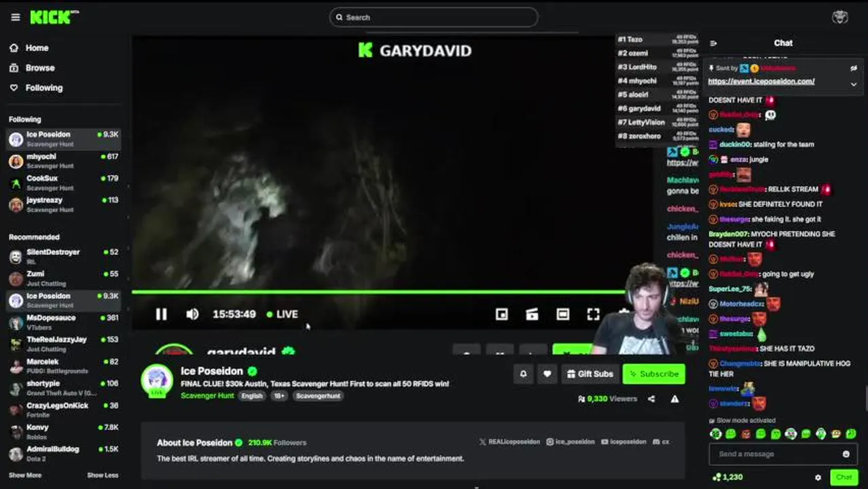The image size is (868, 489).
Task: Toggle notifications with the bell icon
Action: pyautogui.click(x=523, y=374)
